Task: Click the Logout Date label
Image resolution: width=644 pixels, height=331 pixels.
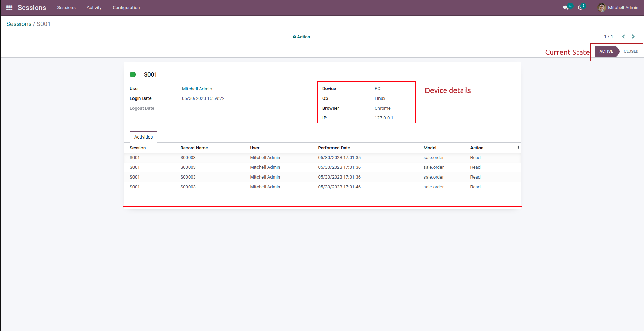Action: click(142, 108)
